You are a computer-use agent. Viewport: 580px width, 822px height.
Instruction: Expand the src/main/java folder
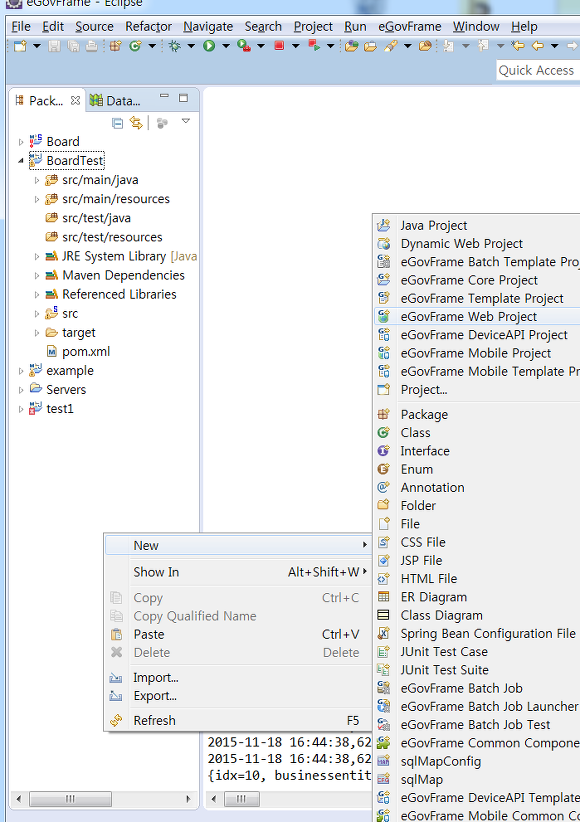(x=37, y=180)
